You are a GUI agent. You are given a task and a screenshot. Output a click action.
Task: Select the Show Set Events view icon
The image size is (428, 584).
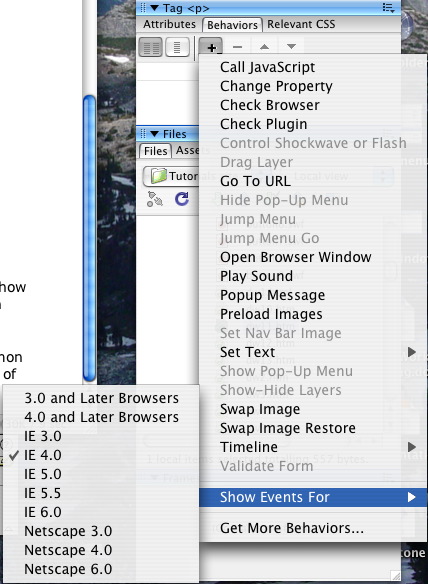150,47
